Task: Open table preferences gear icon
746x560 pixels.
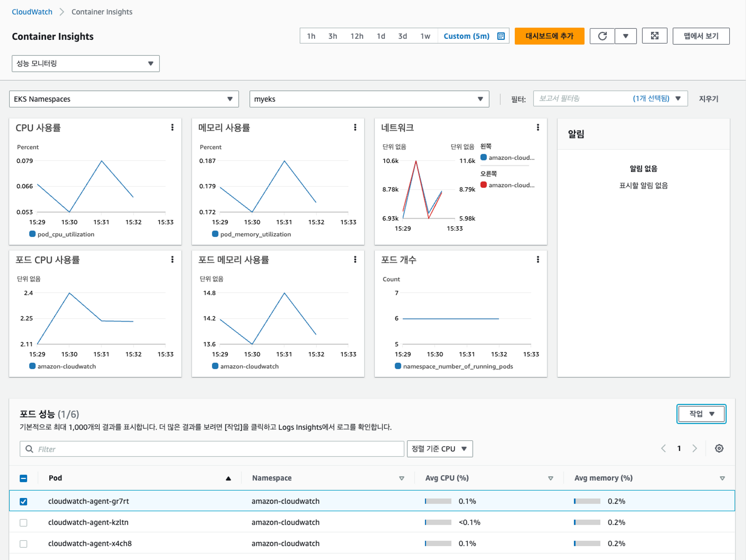Action: coord(719,448)
